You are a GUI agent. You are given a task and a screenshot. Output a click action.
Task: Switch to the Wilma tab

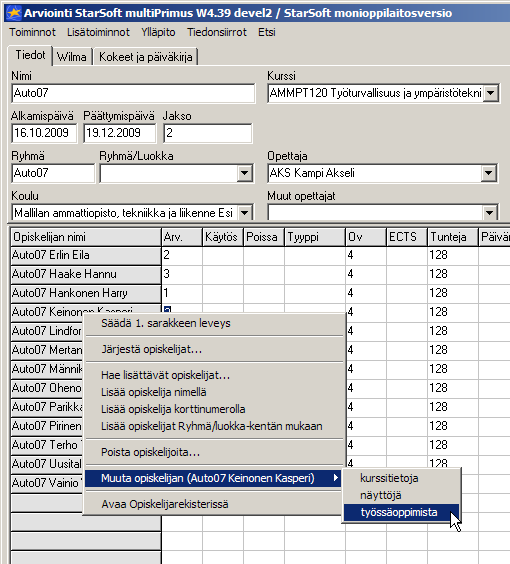(x=72, y=57)
